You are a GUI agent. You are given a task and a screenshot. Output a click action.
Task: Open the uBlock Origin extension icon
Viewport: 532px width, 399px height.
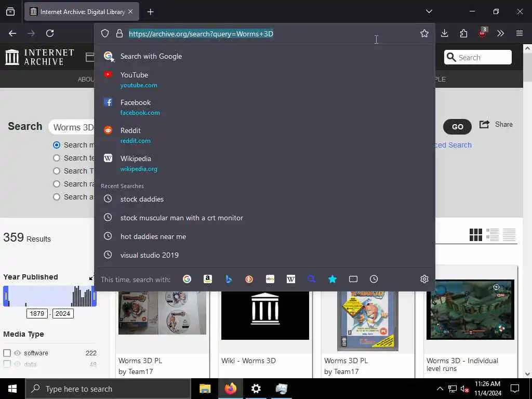click(483, 33)
